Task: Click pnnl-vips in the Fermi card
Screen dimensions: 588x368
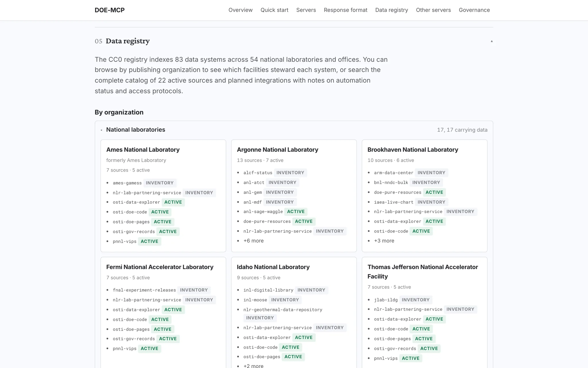Action: (x=125, y=348)
